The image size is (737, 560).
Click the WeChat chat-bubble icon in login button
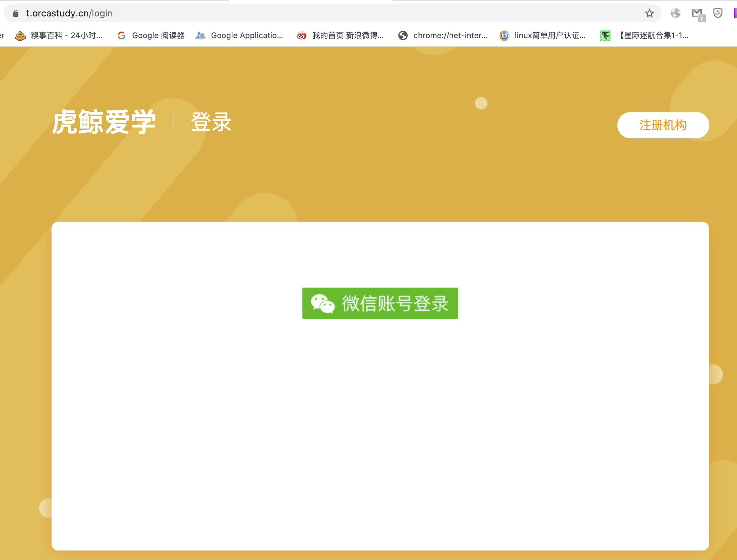tap(322, 303)
